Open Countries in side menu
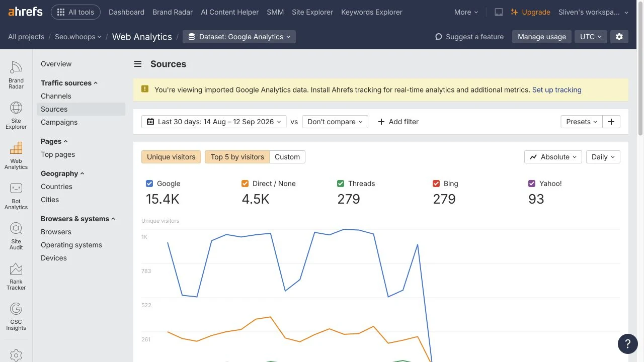This screenshot has width=644, height=362. coord(56,187)
